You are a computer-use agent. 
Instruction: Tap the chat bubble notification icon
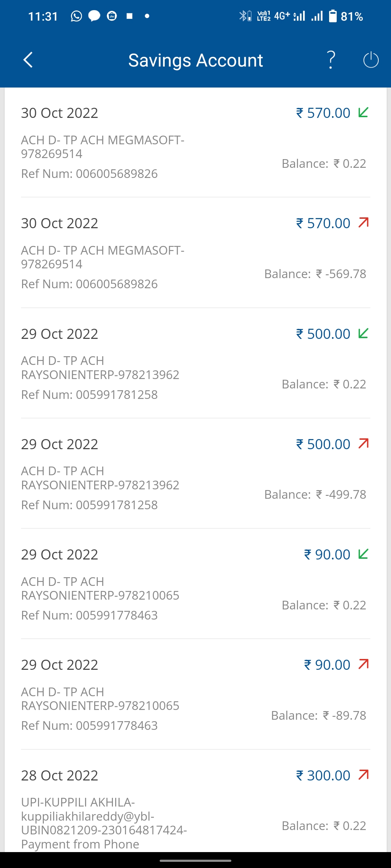(94, 16)
